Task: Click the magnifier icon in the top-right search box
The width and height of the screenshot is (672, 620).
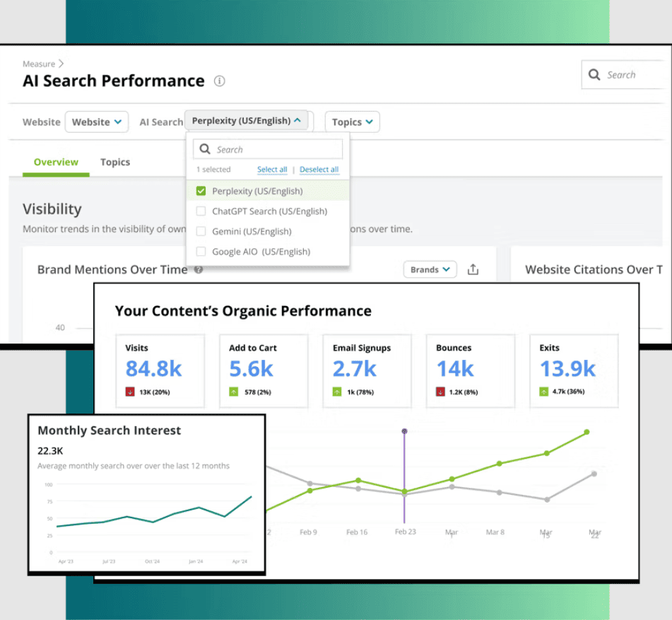Action: tap(594, 75)
